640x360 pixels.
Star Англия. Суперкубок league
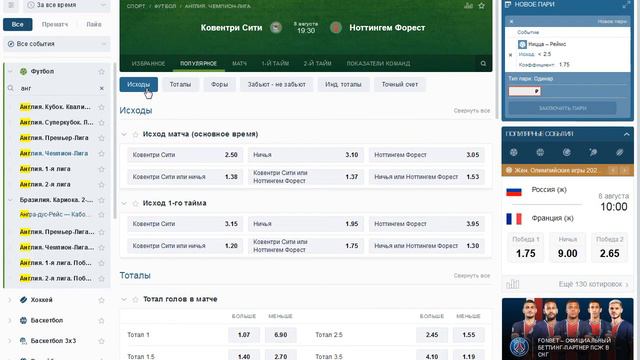tap(101, 122)
